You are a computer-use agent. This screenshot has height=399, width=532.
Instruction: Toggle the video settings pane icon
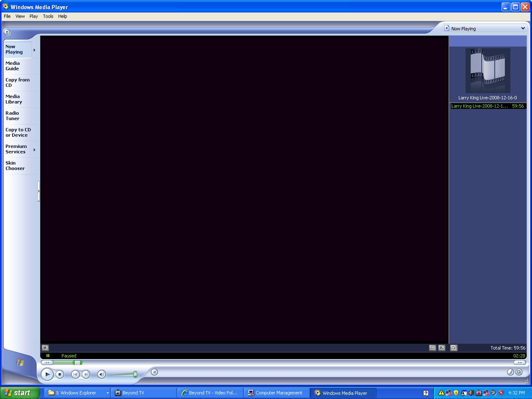pos(45,348)
